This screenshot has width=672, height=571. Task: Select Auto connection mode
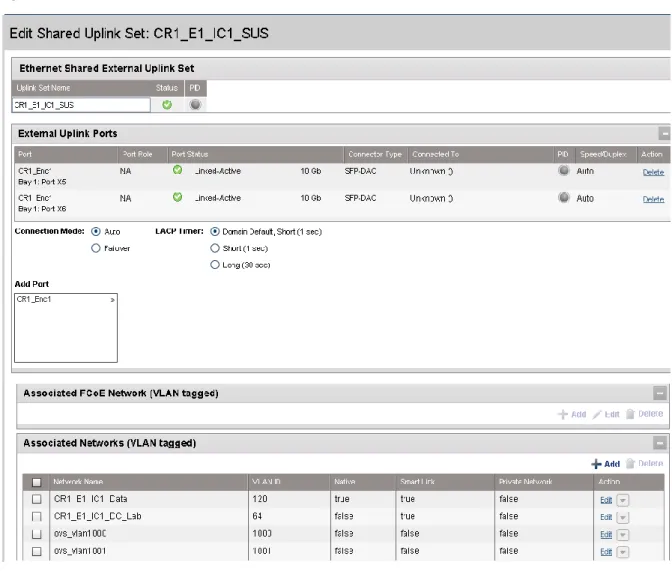pyautogui.click(x=96, y=231)
